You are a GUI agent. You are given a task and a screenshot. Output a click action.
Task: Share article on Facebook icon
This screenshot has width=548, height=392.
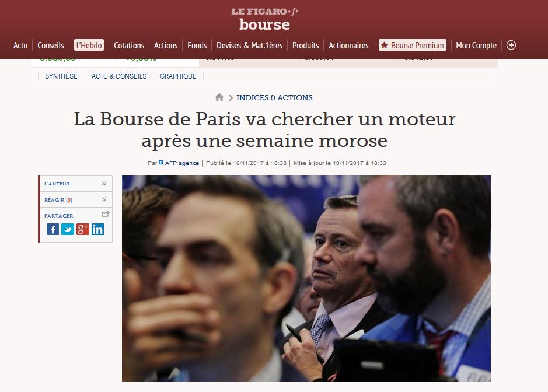point(53,229)
